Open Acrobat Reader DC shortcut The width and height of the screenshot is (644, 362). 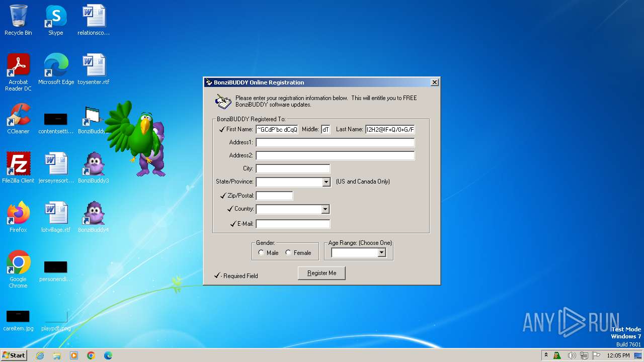tap(18, 72)
